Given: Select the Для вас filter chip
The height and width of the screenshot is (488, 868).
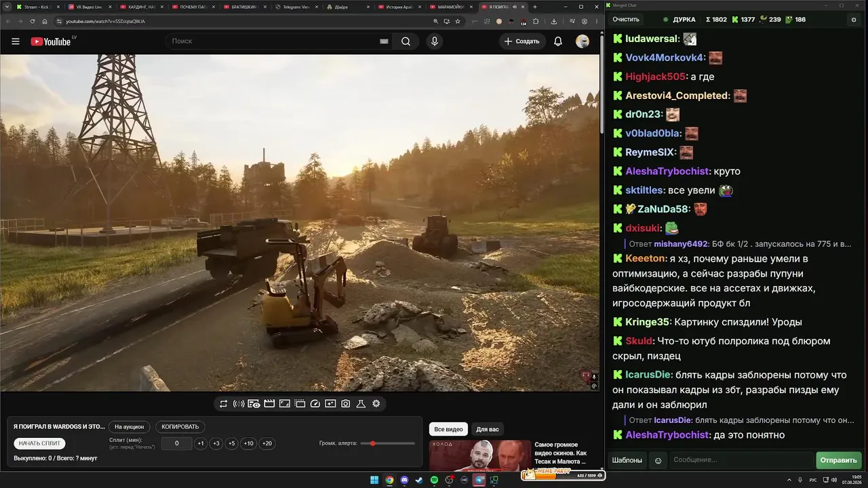Looking at the screenshot, I should tap(488, 429).
